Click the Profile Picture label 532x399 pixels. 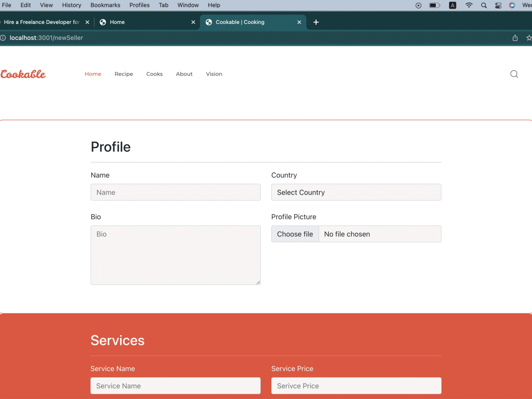click(x=294, y=217)
